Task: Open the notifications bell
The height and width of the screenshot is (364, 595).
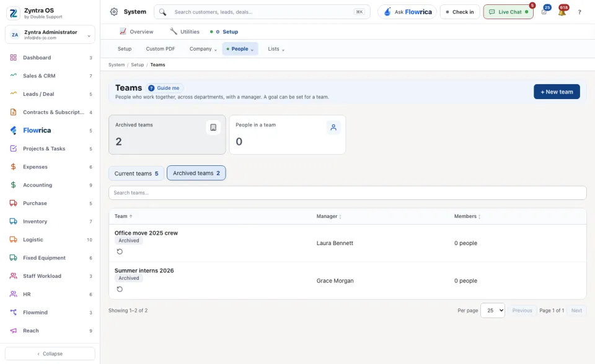Action: coord(562,12)
